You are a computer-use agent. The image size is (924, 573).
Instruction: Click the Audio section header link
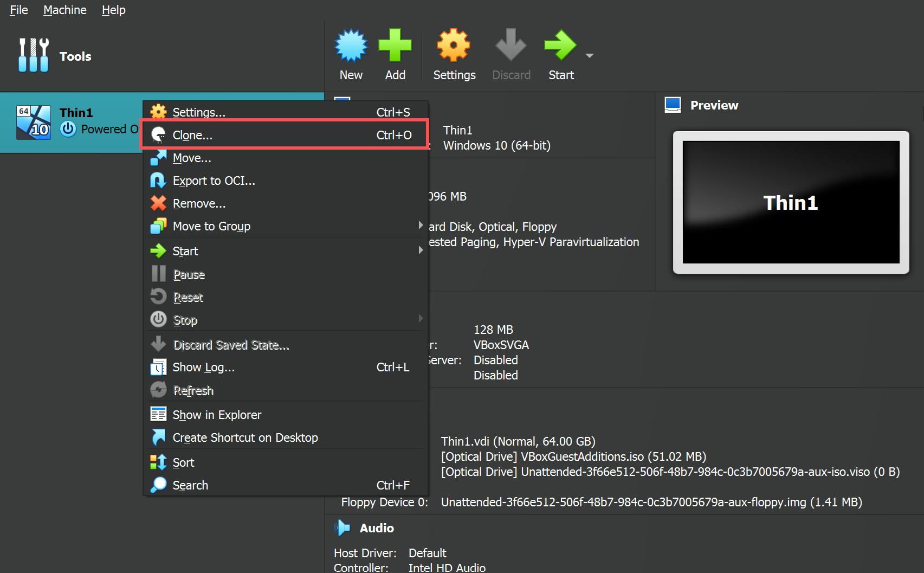[x=377, y=528]
